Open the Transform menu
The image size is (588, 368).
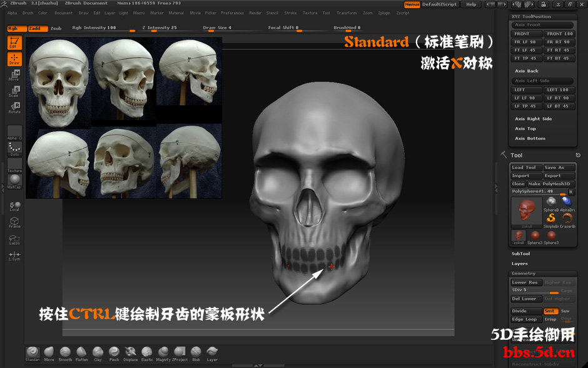tap(347, 13)
